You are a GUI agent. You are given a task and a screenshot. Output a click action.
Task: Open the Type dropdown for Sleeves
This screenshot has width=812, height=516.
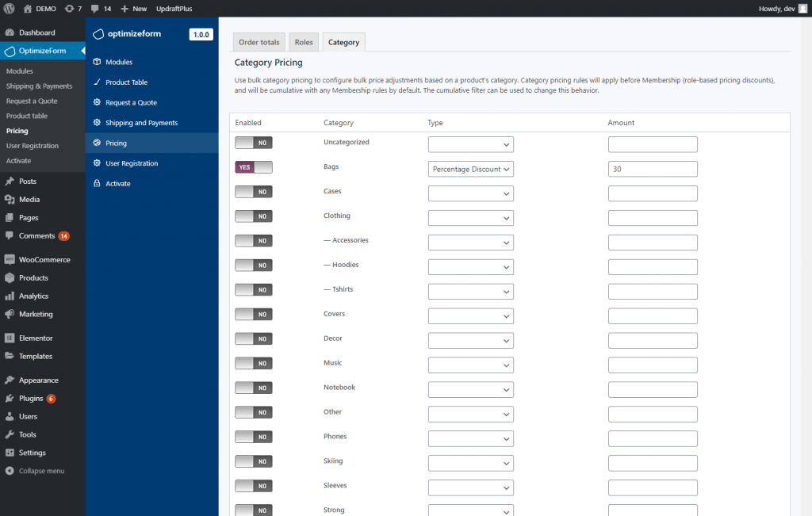click(x=471, y=487)
